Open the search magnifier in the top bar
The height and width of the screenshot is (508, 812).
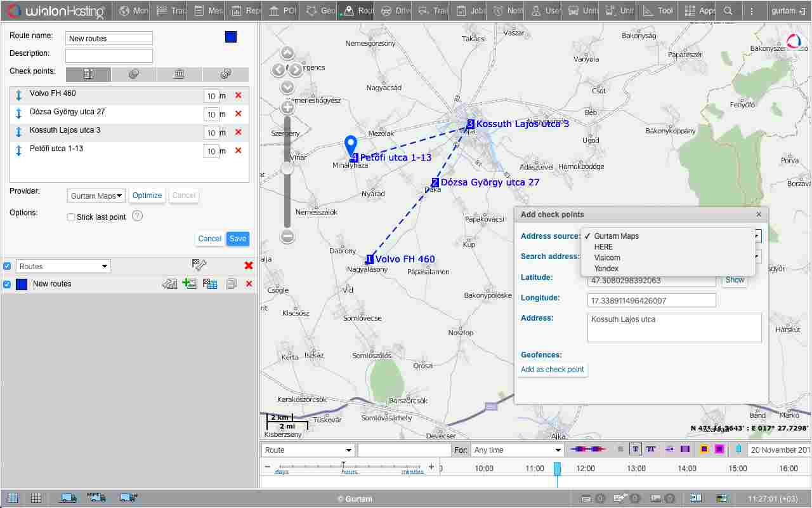tap(728, 11)
